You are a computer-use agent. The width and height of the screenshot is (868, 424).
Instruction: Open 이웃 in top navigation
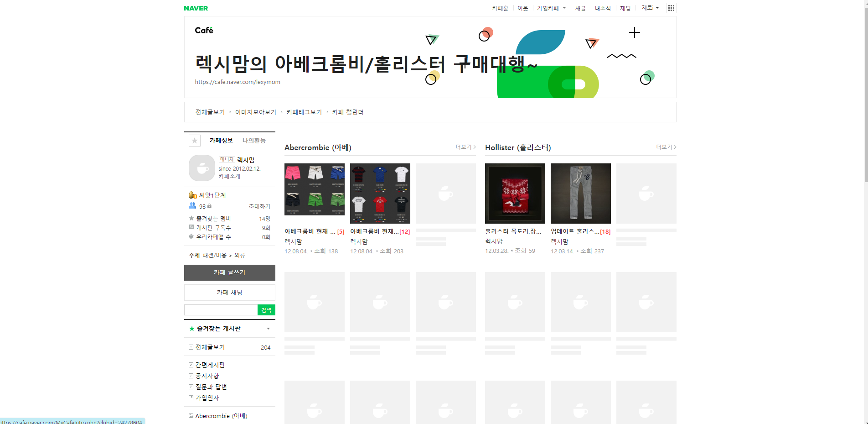tap(523, 8)
